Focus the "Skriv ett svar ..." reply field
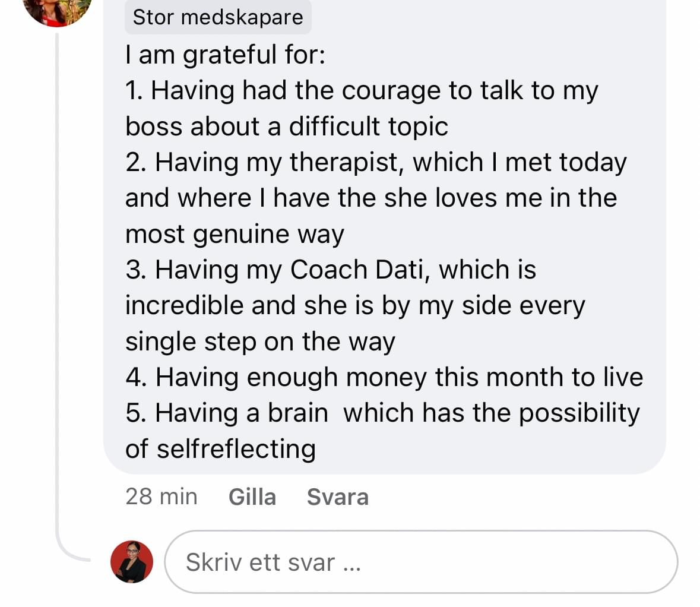700x607 pixels. (x=420, y=562)
